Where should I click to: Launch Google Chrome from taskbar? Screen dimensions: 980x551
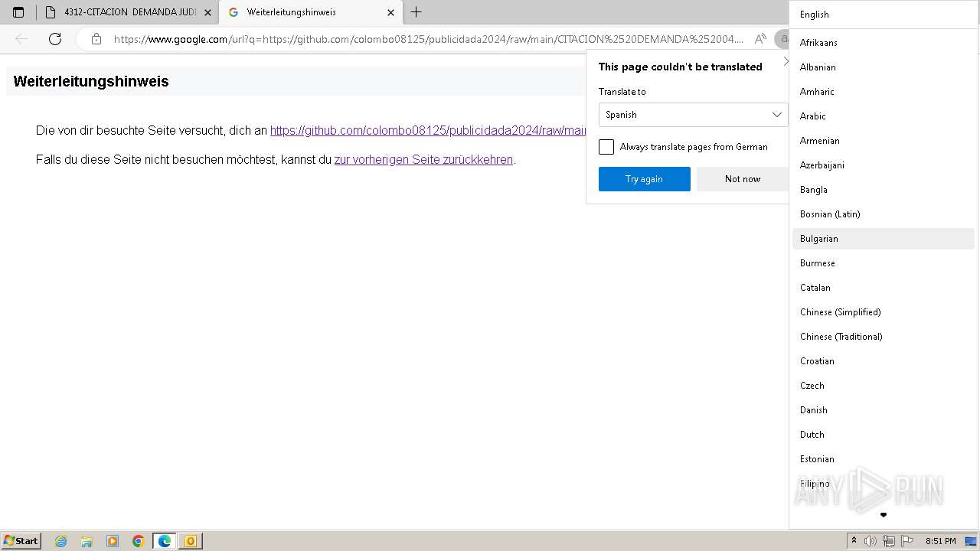tap(139, 541)
